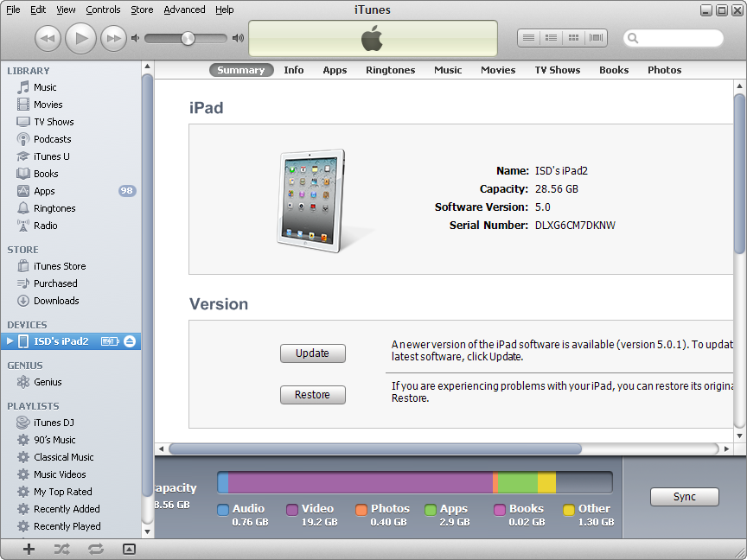Switch to the Apps tab
This screenshot has height=560, width=747.
(x=335, y=70)
